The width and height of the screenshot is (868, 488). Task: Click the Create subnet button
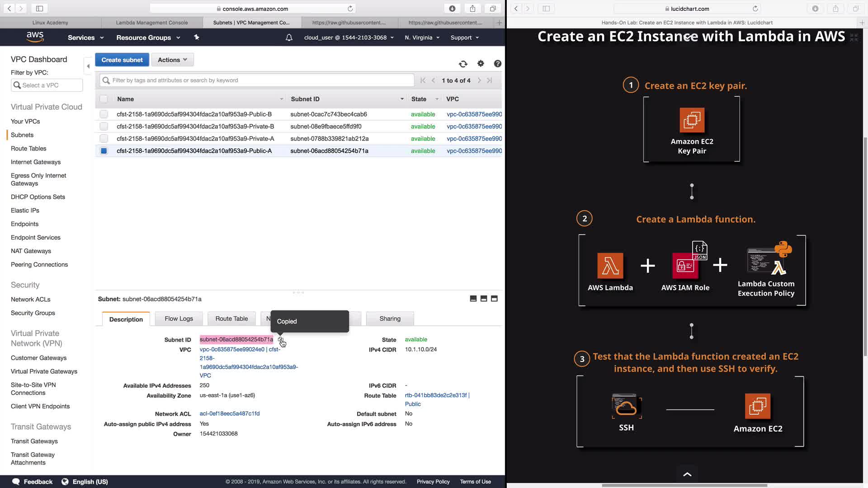point(122,60)
